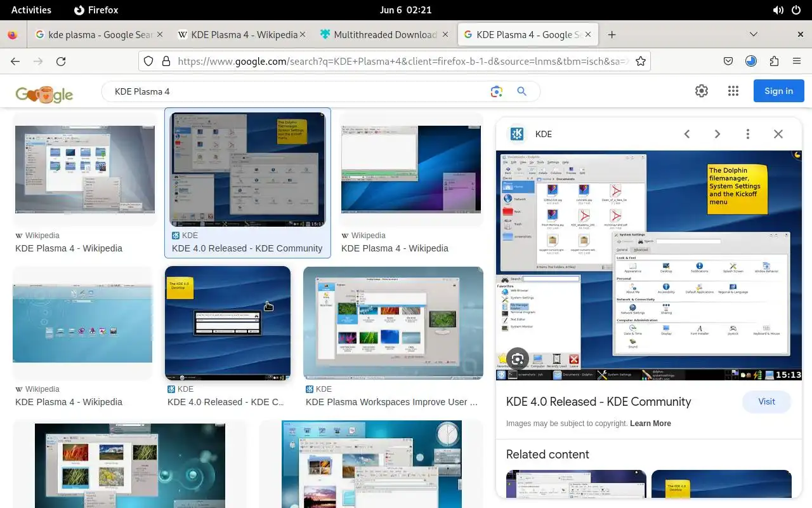Open the Learn More copyright link
This screenshot has width=812, height=508.
(650, 424)
